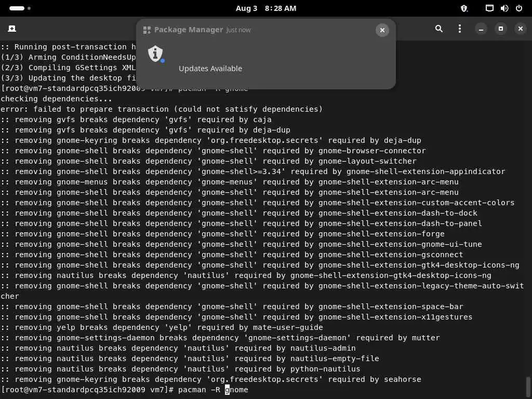Viewport: 532px width, 399px height.
Task: Click the line ending 'gnome-shell-extension-gsconnect'
Action: point(232,255)
